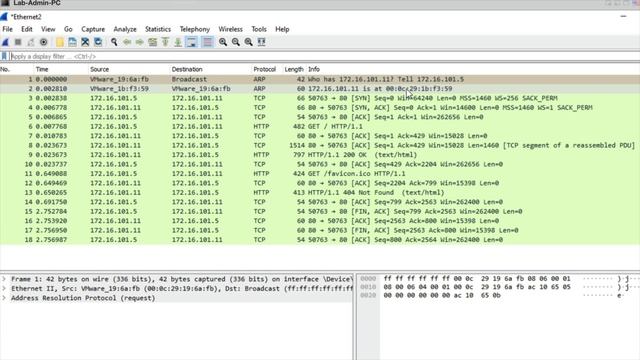Jump to the last packet
Screen dimensions: 640x360
pos(178,42)
